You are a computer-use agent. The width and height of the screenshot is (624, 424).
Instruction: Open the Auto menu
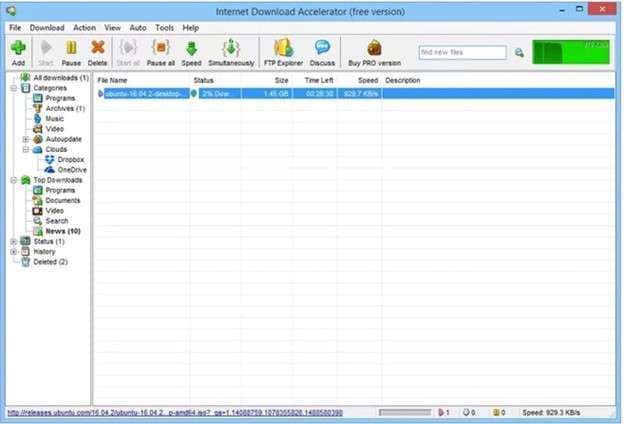tap(138, 28)
